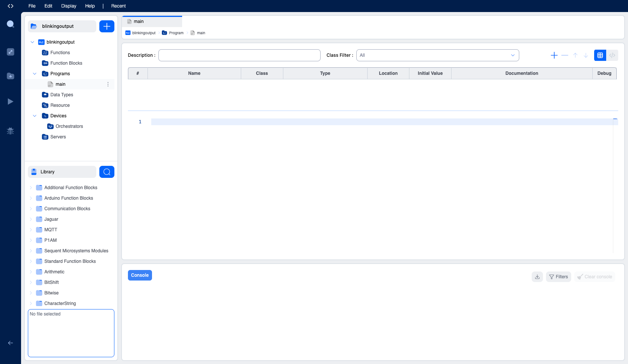Click the Library search button

pyautogui.click(x=107, y=172)
